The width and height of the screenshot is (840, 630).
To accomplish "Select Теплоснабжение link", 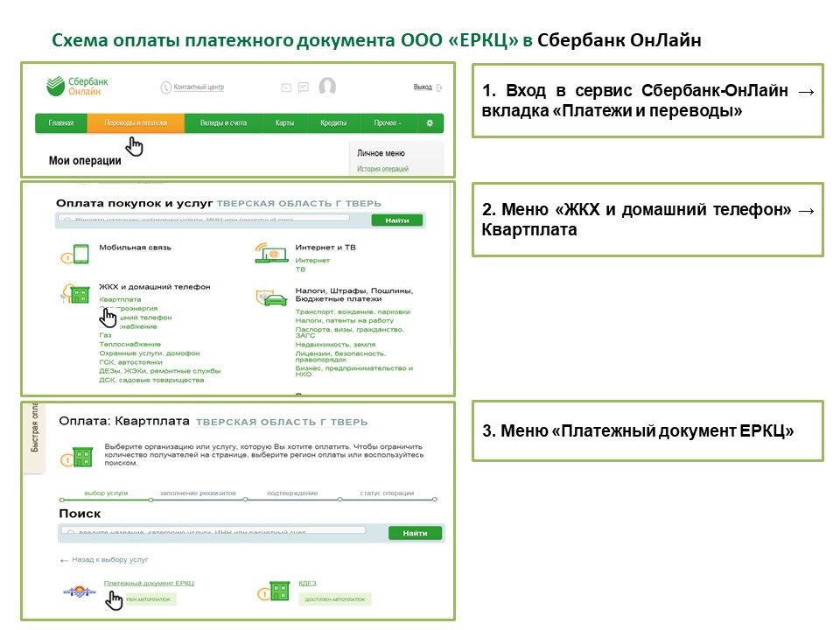I will tap(129, 345).
